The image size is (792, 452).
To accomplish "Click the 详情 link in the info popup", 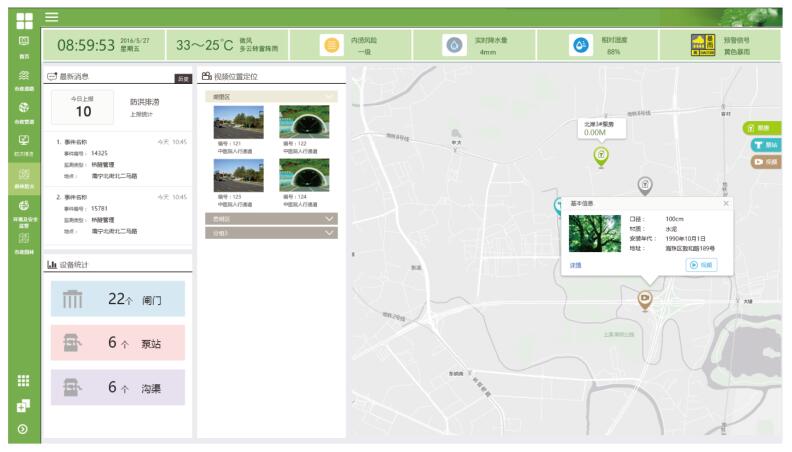I will tap(576, 265).
